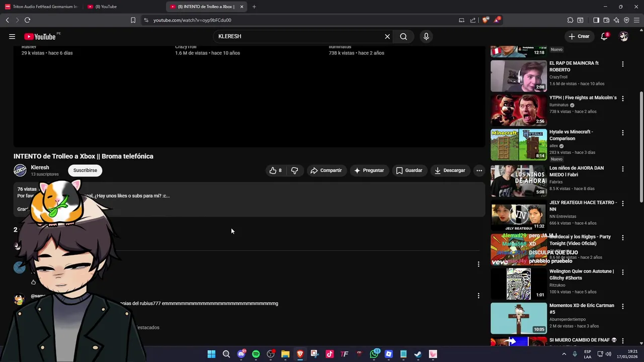Open the Kleresh channel name link
This screenshot has width=644, height=362.
pos(40,167)
